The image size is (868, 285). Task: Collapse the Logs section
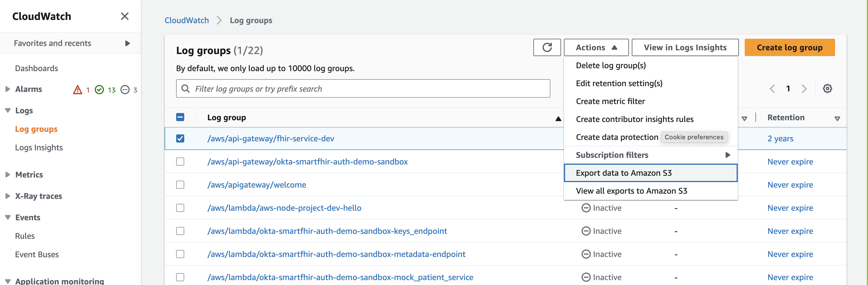click(x=8, y=111)
